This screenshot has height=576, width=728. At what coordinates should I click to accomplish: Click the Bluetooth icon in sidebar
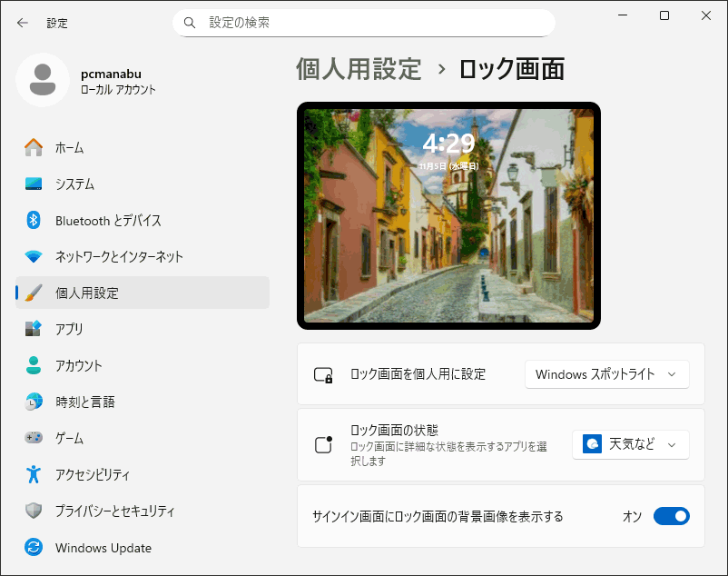coord(34,220)
